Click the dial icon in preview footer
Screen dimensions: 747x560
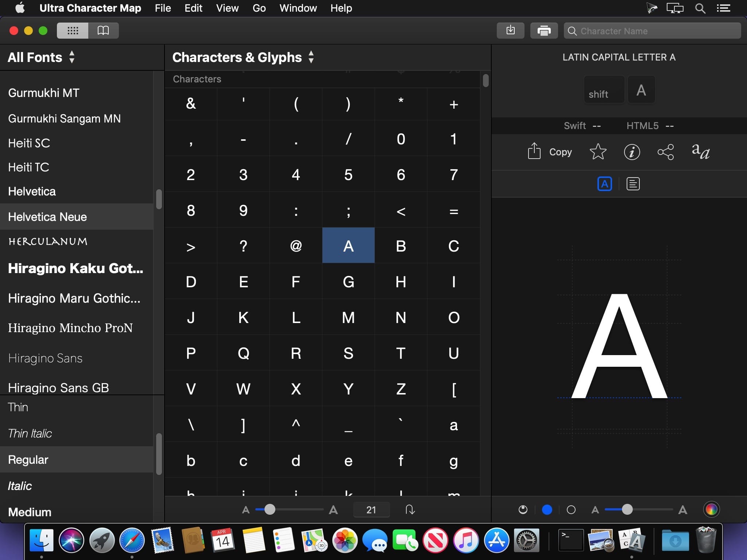click(523, 510)
